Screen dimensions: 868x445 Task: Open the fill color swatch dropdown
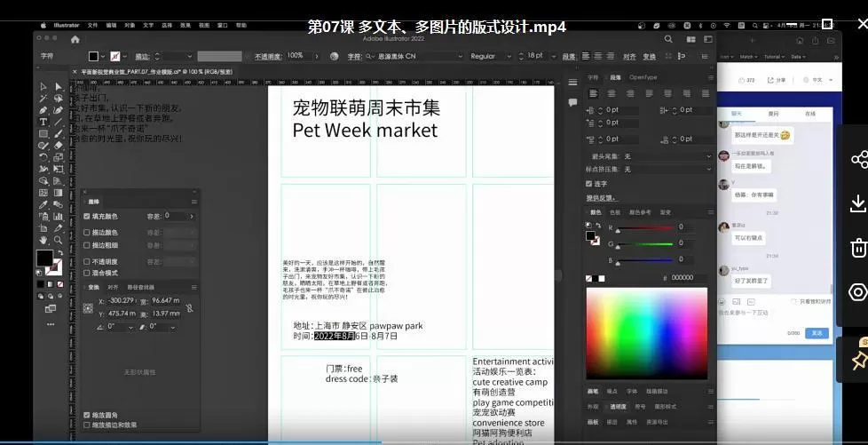103,57
